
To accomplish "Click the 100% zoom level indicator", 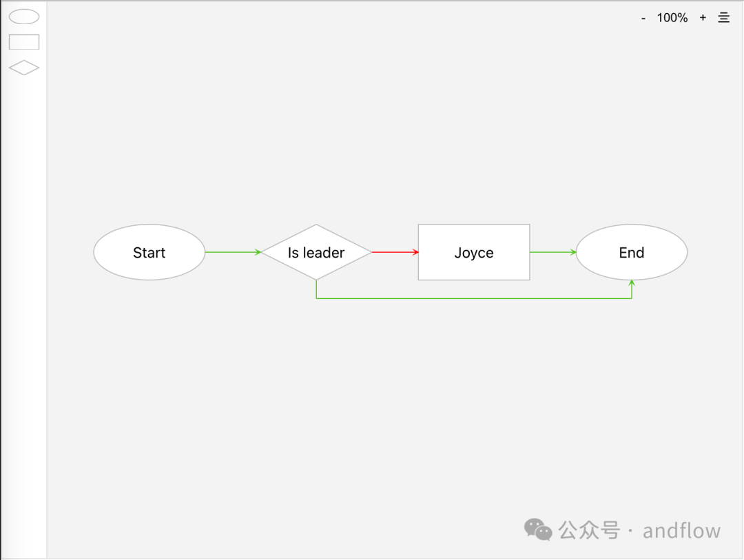I will pyautogui.click(x=672, y=18).
